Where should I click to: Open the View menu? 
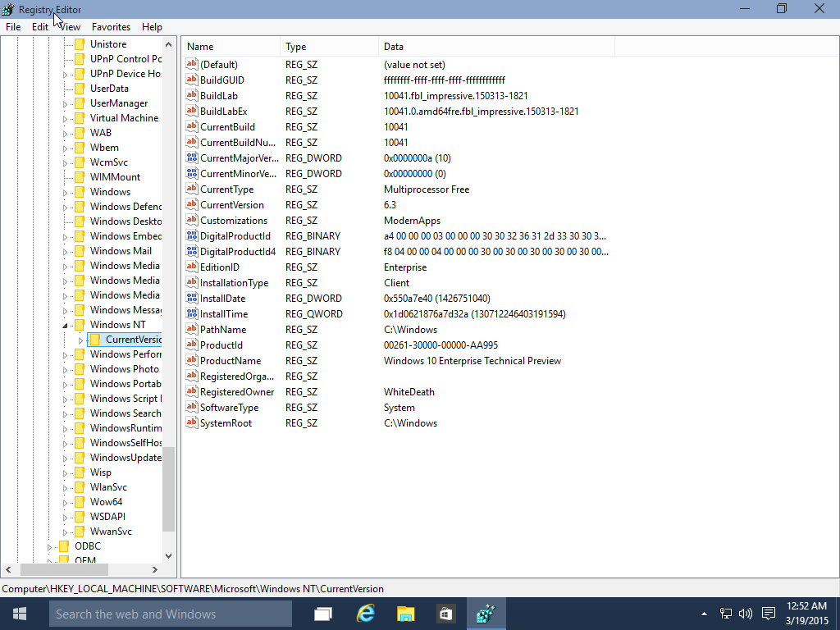point(70,27)
